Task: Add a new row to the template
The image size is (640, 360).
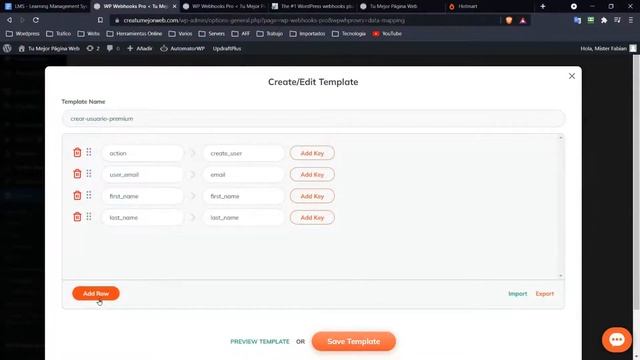Action: tap(96, 293)
